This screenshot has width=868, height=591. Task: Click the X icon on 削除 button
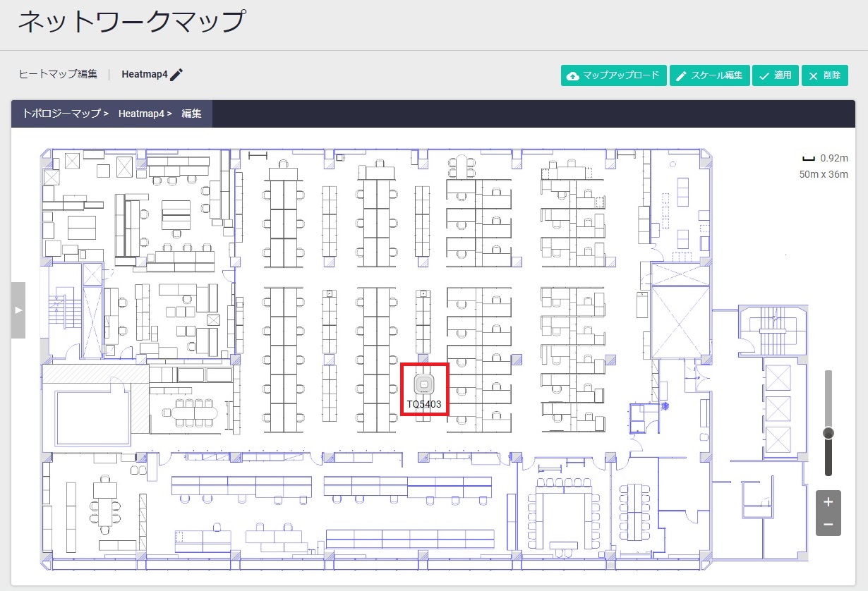tap(813, 75)
